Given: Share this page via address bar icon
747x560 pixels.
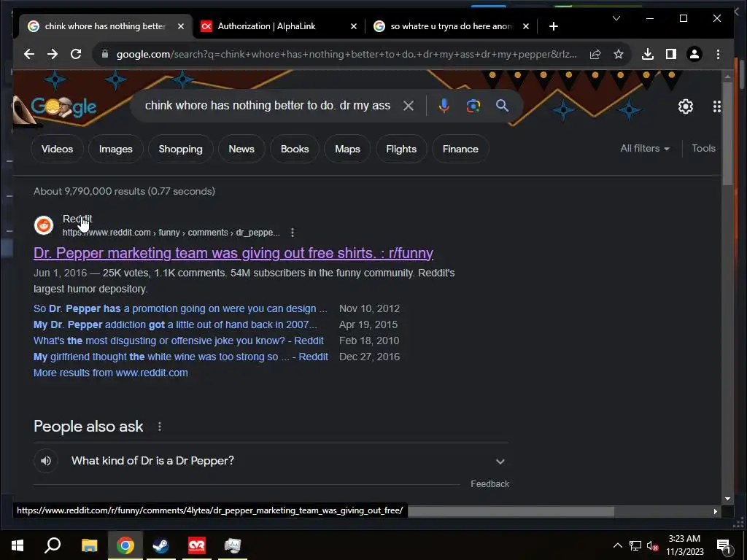Looking at the screenshot, I should [x=595, y=54].
